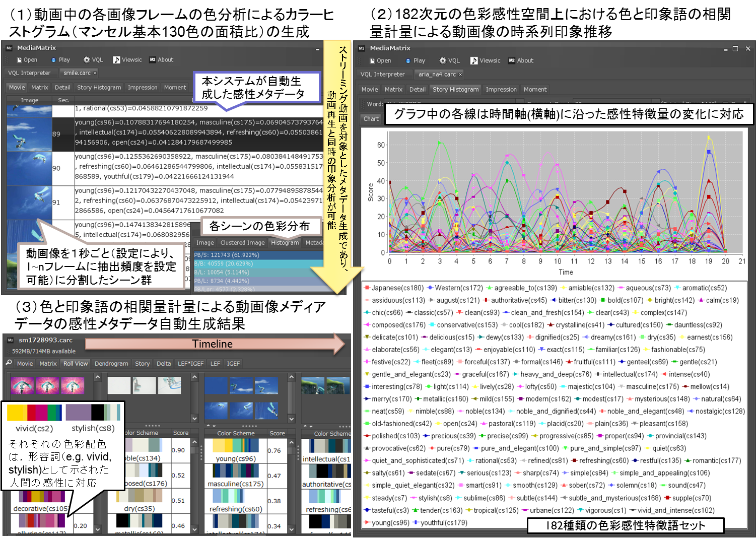Switch to the Dendrogram tab
The width and height of the screenshot is (756, 539).
click(111, 364)
